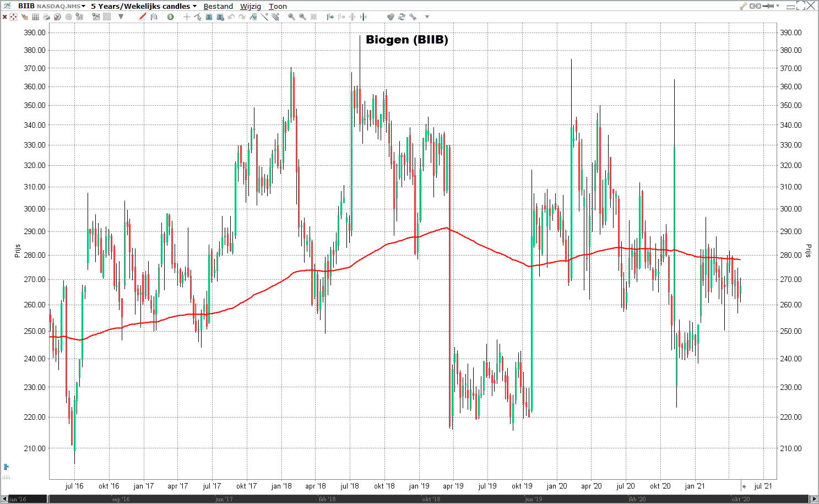Click the Biogen (BIIB) chart title

click(407, 40)
